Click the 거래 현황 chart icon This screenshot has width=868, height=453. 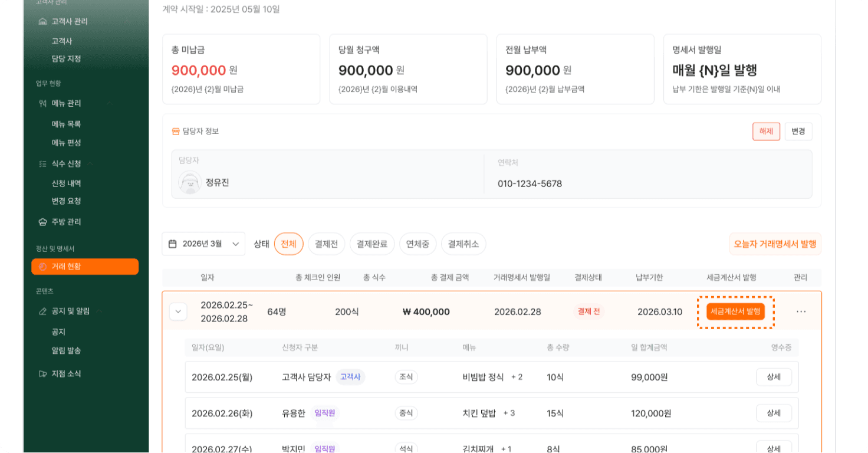pyautogui.click(x=42, y=267)
